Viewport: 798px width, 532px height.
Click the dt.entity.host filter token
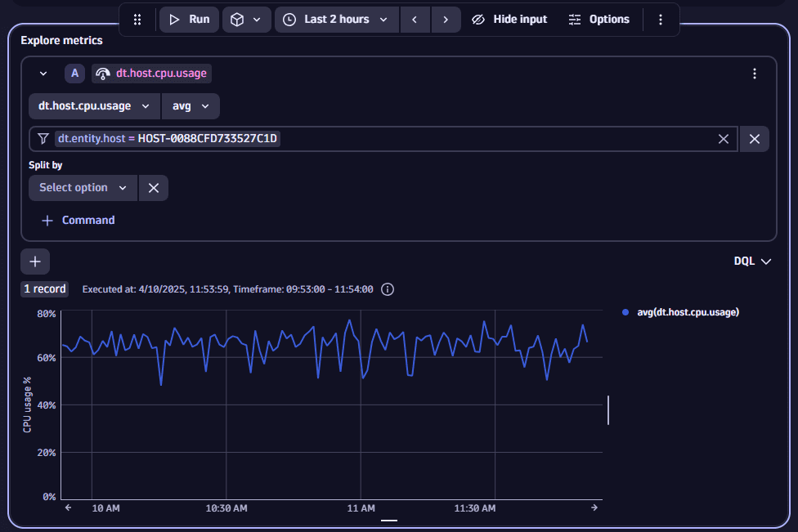click(168, 139)
